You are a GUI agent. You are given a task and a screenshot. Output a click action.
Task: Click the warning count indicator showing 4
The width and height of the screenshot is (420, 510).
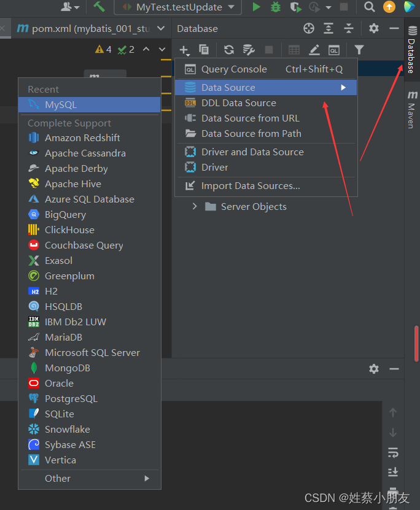[x=103, y=50]
